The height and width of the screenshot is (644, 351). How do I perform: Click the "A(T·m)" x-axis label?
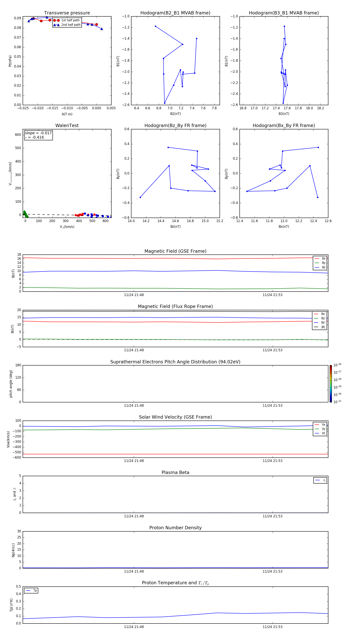67,114
